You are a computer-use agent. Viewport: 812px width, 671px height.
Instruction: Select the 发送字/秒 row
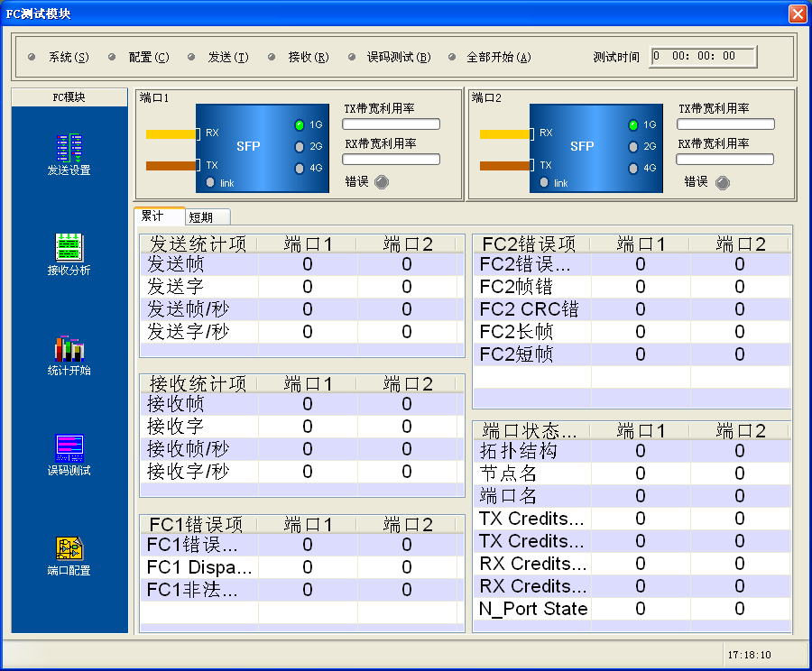tap(302, 331)
